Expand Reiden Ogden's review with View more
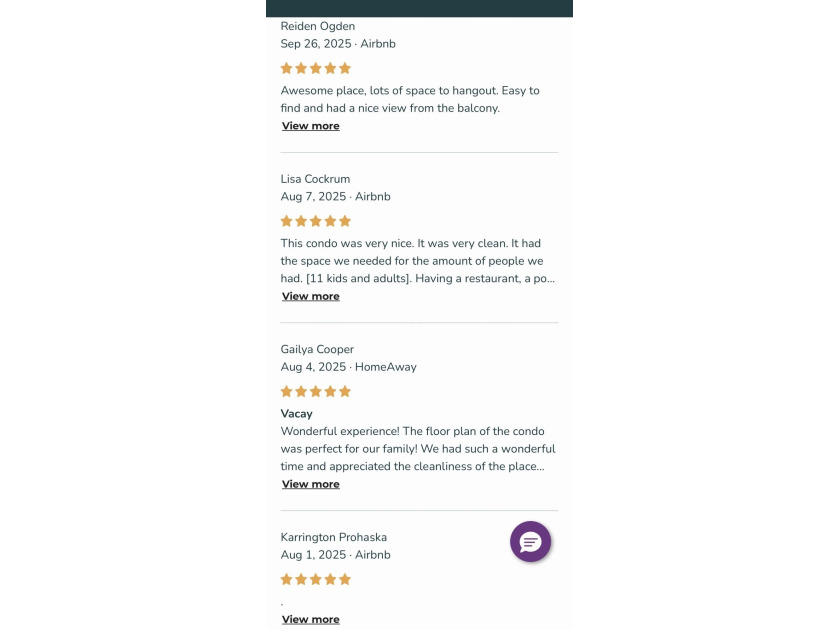Image resolution: width=840 pixels, height=630 pixels. point(310,126)
